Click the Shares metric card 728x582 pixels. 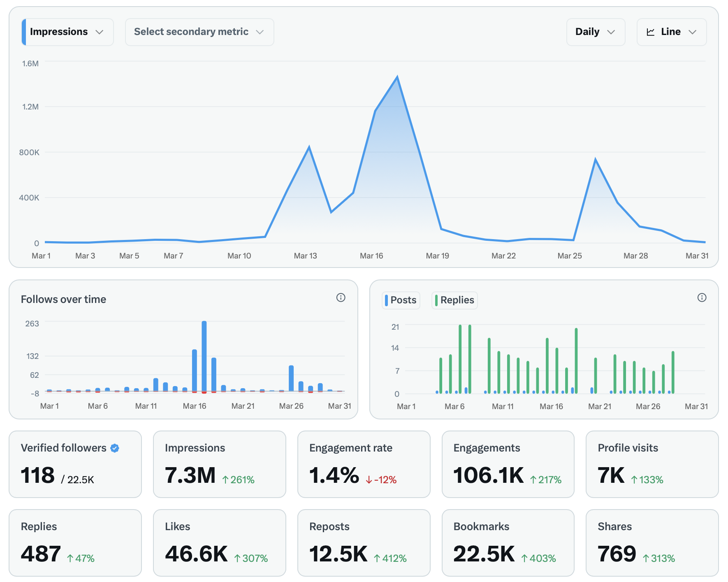click(652, 542)
